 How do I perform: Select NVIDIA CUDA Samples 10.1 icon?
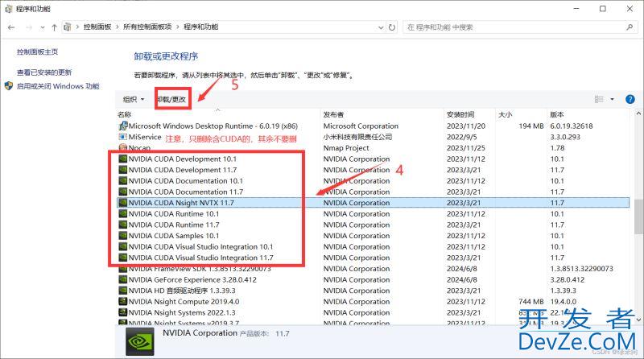pyautogui.click(x=122, y=236)
